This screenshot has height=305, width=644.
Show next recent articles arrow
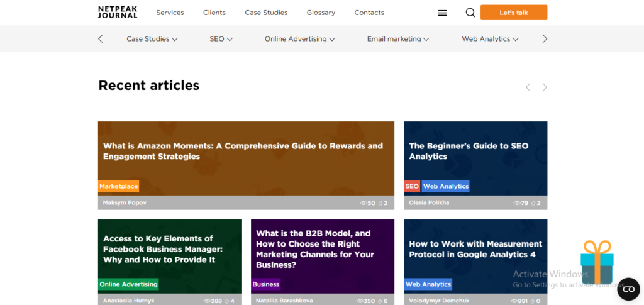pos(545,87)
